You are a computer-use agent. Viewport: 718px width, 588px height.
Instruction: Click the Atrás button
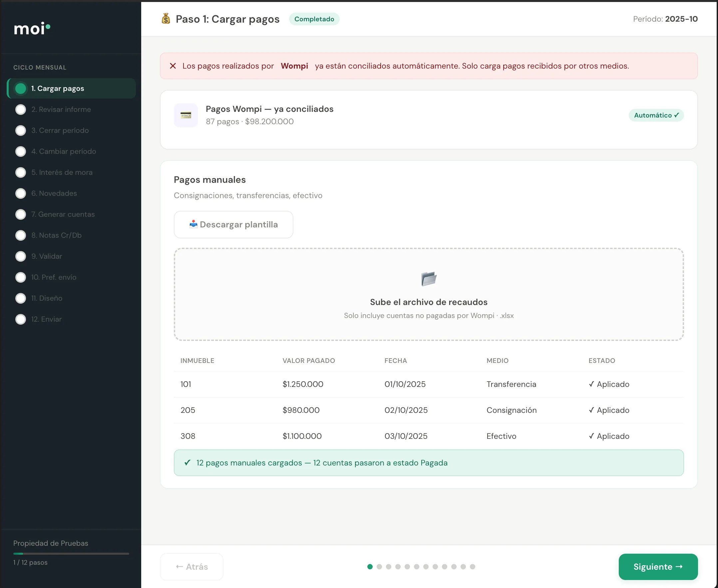192,567
